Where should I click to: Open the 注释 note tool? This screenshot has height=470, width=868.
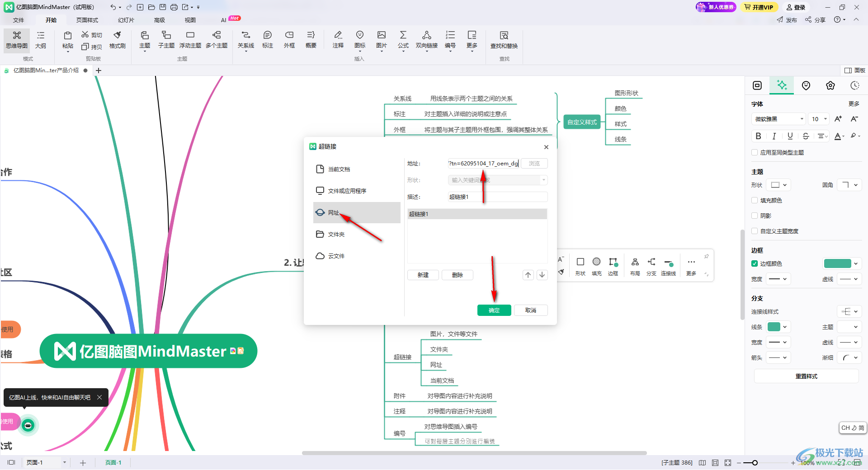(x=338, y=40)
